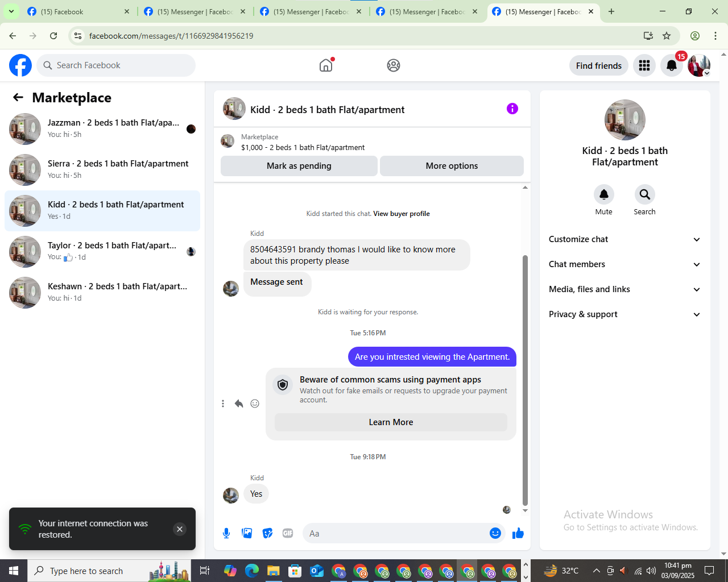Open the Chrome tab search dropdown

[11, 11]
